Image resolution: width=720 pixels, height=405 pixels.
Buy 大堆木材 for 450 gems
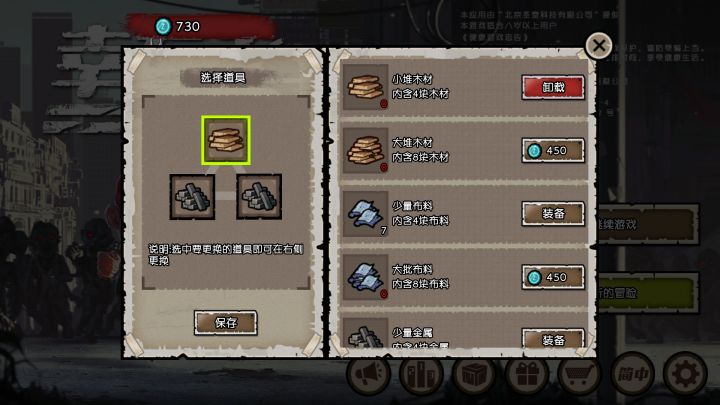553,150
